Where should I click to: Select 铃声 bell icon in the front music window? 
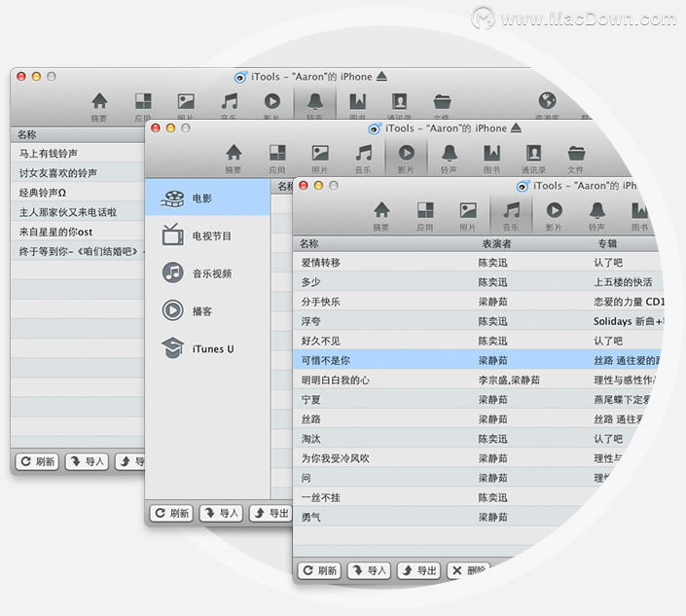tap(596, 213)
